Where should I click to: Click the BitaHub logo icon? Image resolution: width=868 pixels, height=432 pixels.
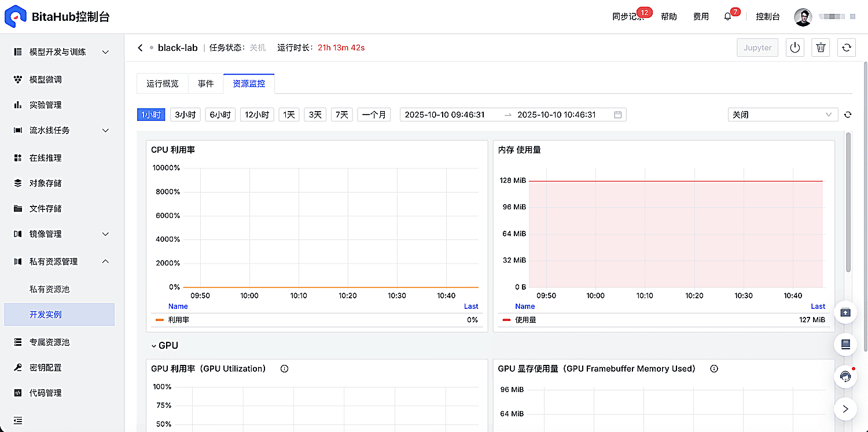[16, 16]
